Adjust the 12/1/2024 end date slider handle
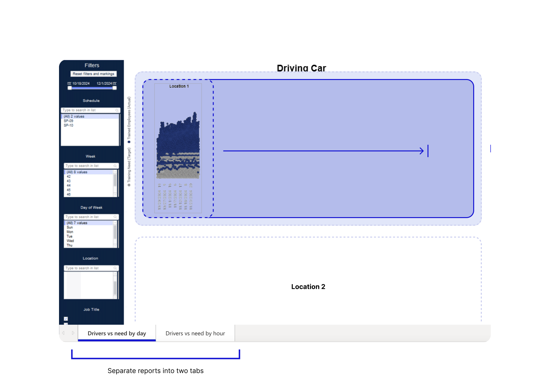This screenshot has height=392, width=550. click(115, 88)
